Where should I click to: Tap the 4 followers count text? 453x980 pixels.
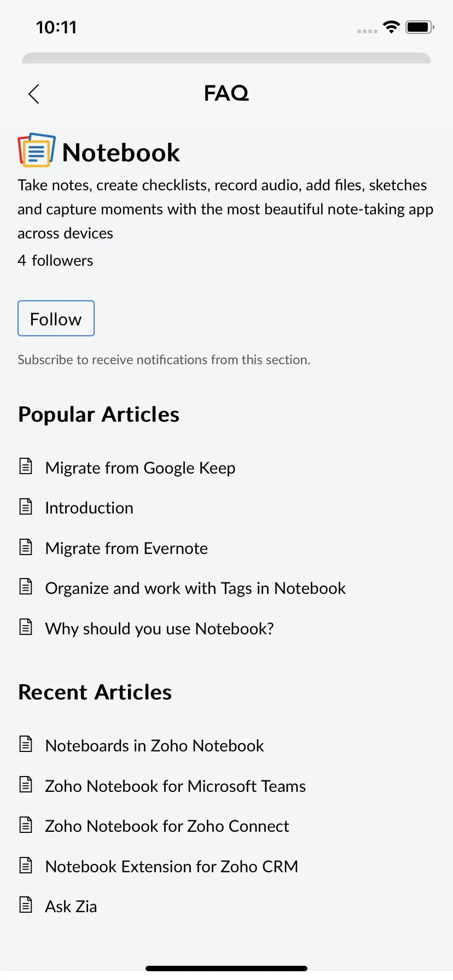coord(55,260)
